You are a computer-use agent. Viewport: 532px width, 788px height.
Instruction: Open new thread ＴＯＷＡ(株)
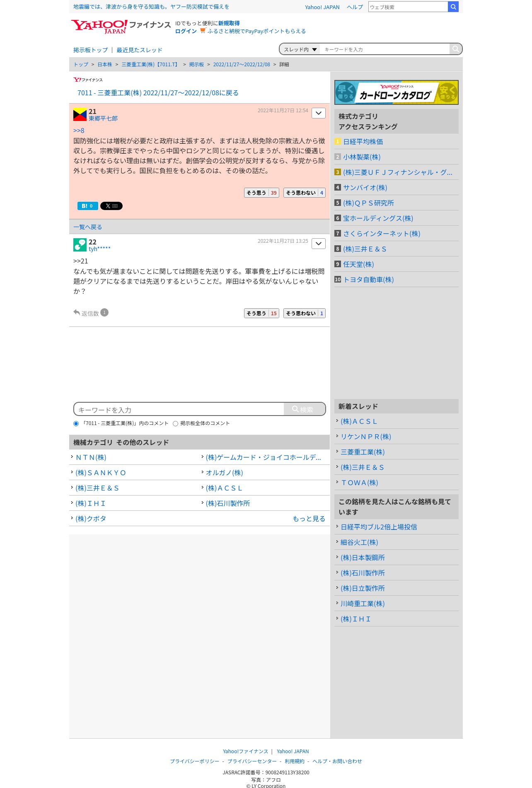pyautogui.click(x=359, y=483)
